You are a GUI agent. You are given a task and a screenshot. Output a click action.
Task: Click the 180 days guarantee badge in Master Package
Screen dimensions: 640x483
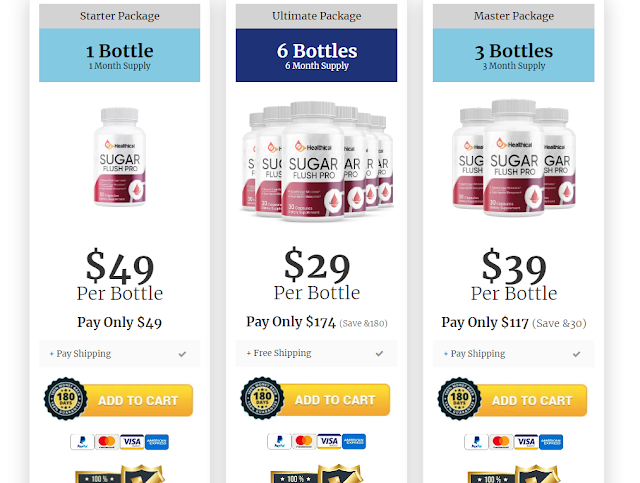[x=459, y=398]
